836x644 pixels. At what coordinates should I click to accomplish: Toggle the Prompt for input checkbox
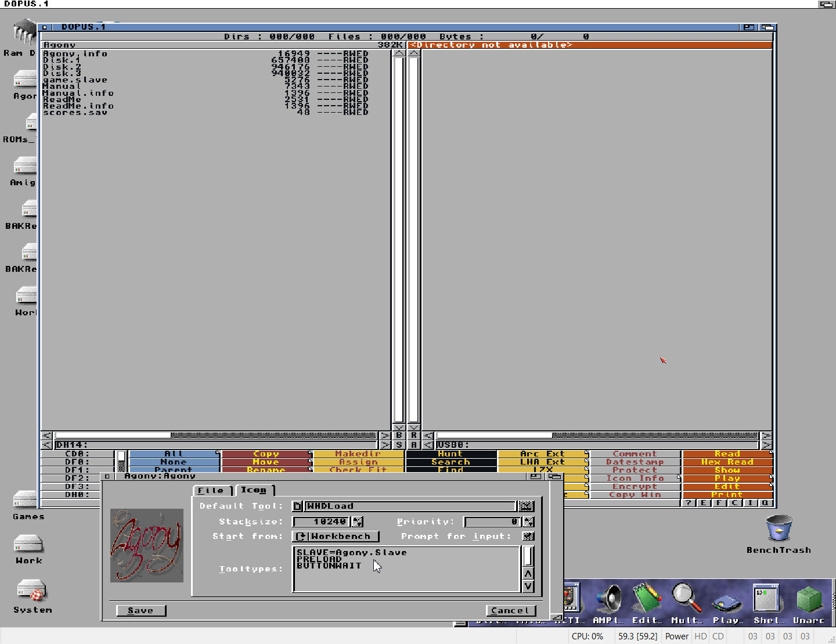click(x=528, y=536)
